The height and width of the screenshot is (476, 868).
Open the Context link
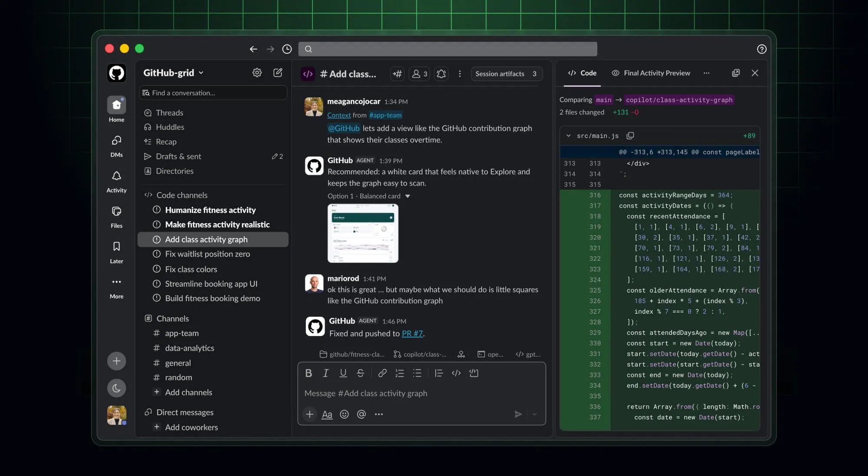pyautogui.click(x=339, y=115)
